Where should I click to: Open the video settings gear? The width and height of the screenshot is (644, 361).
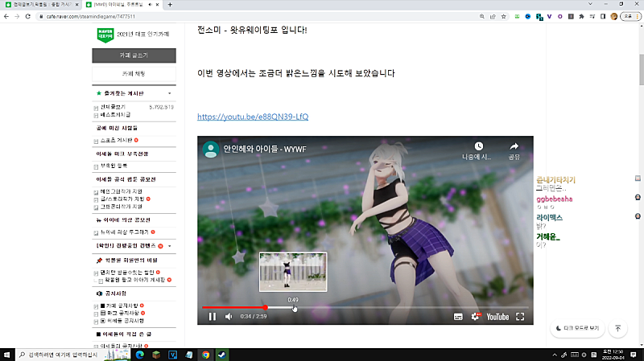[475, 317]
